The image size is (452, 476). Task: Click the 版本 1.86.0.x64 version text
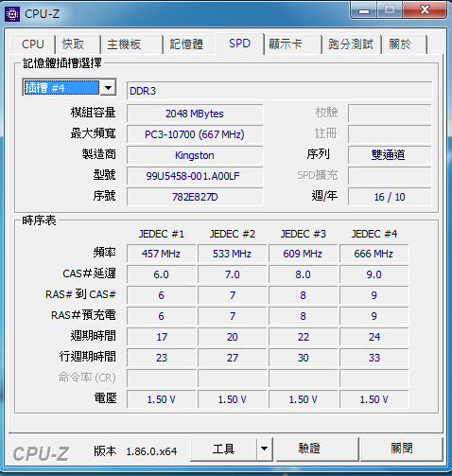(x=135, y=451)
